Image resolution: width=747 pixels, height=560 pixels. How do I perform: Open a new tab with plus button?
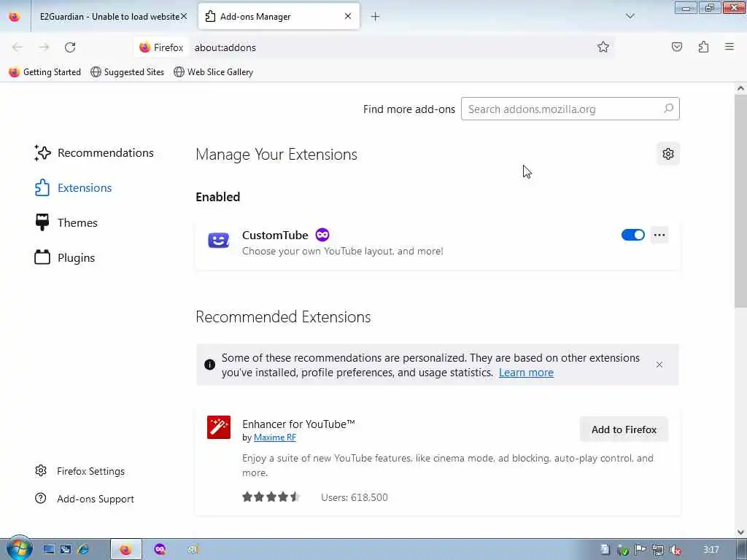pyautogui.click(x=375, y=17)
